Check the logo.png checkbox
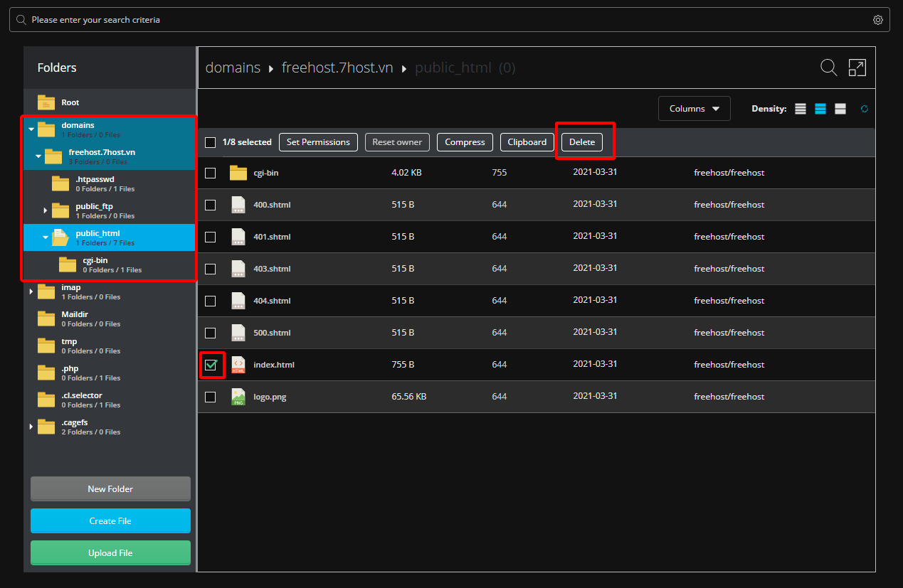Viewport: 903px width, 588px height. [x=210, y=397]
